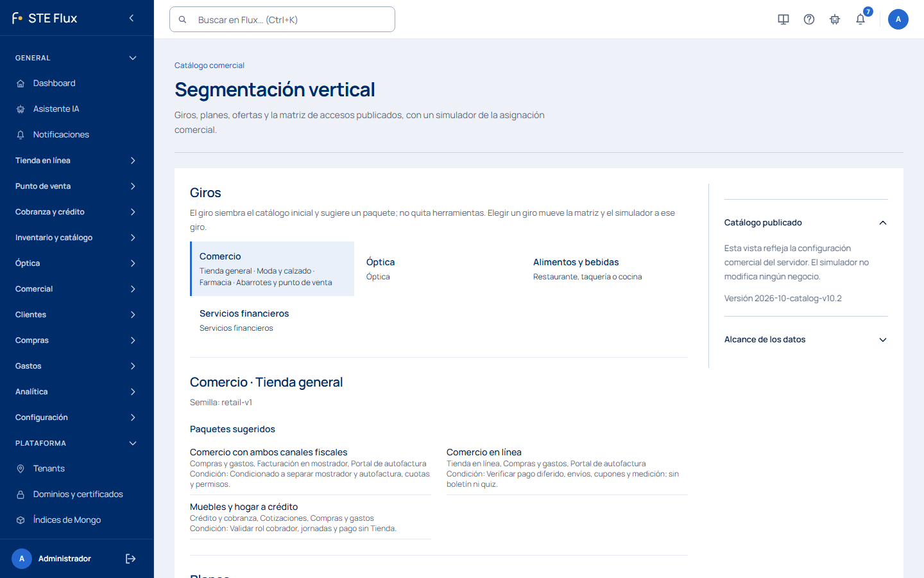
Task: Open Dominios y certificados in sidebar
Action: click(x=77, y=495)
